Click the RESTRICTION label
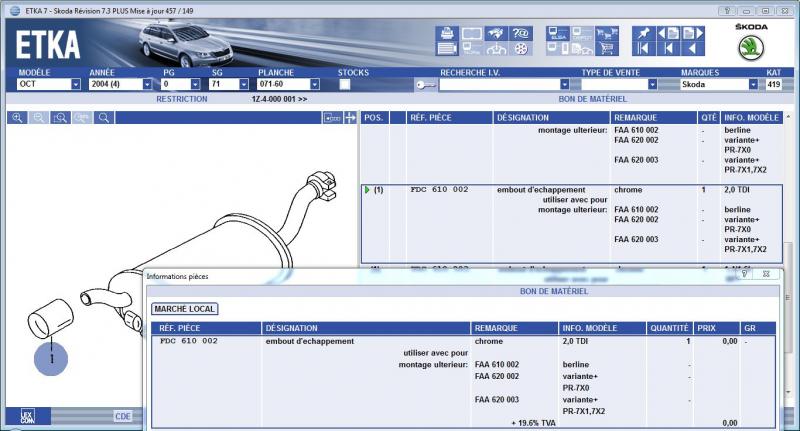This screenshot has width=800, height=431. coord(182,99)
